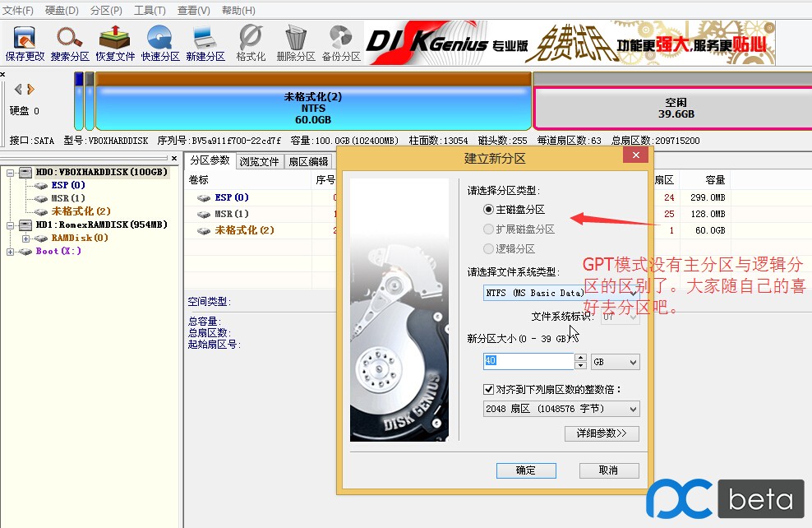Uncheck the sector alignment checkbox
The width and height of the screenshot is (812, 528).
(487, 391)
